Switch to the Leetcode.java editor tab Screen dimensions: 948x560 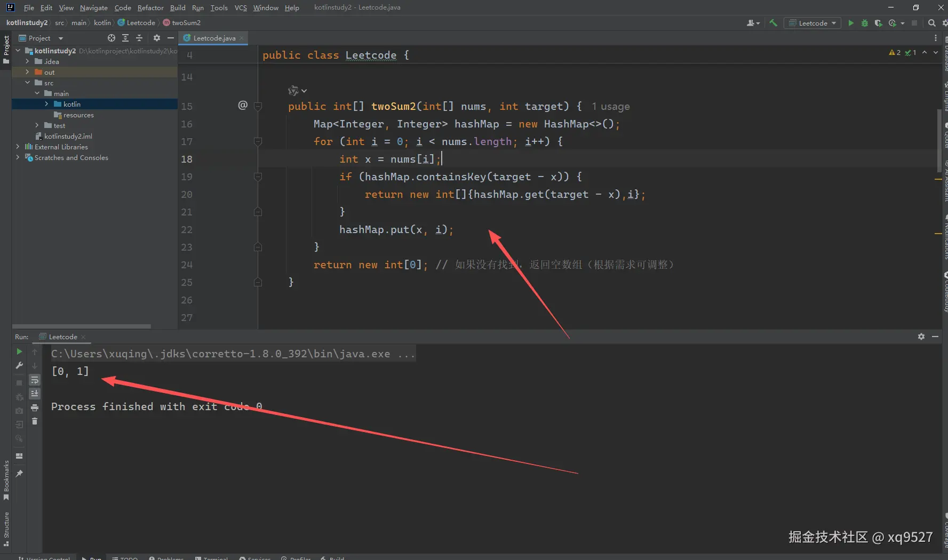[x=213, y=38]
